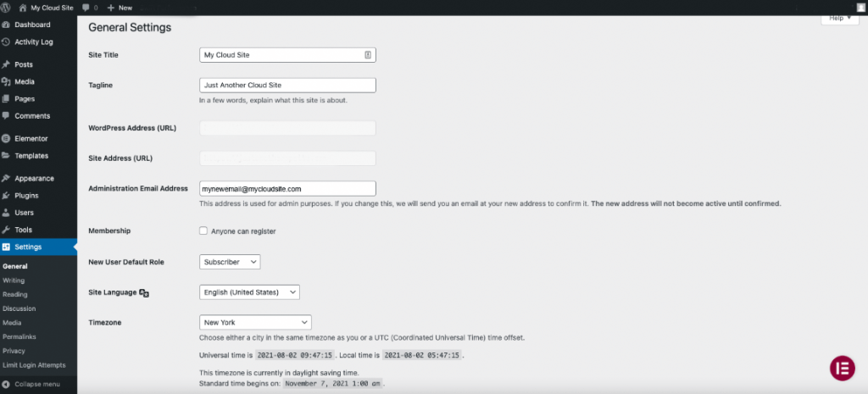868x394 pixels.
Task: Open the Writing settings submenu
Action: 14,280
